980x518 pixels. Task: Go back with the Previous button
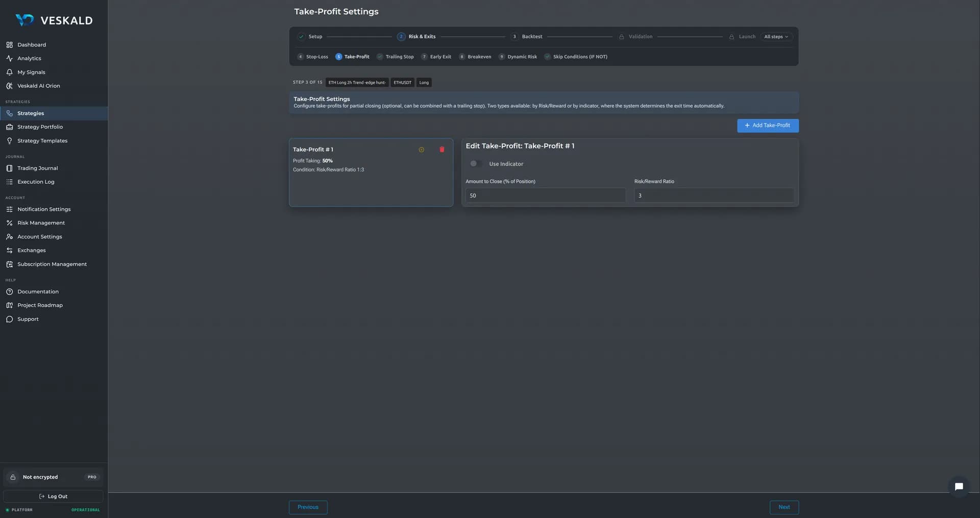coord(308,507)
